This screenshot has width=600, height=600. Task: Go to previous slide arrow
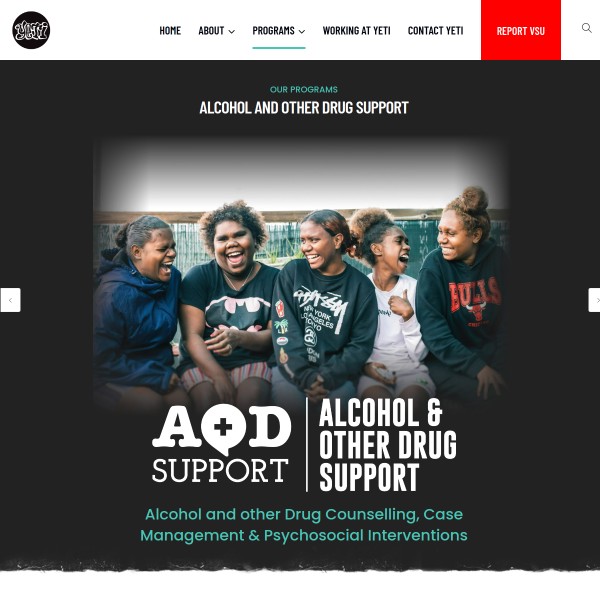click(x=10, y=300)
